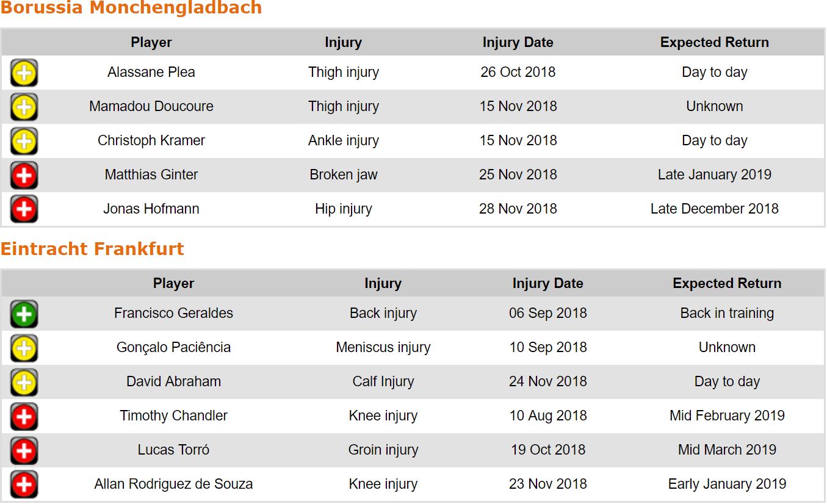Image resolution: width=827 pixels, height=504 pixels.
Task: Select player name Lucas Torró
Action: point(173,450)
